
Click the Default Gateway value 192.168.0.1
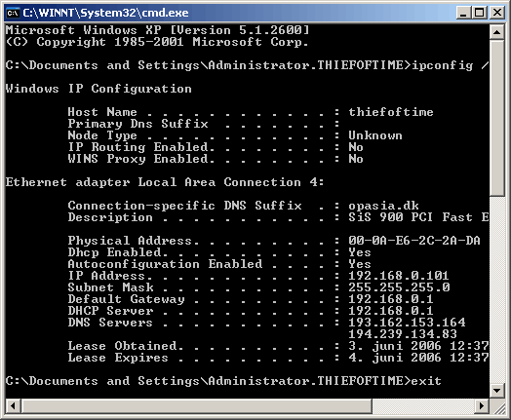point(391,299)
